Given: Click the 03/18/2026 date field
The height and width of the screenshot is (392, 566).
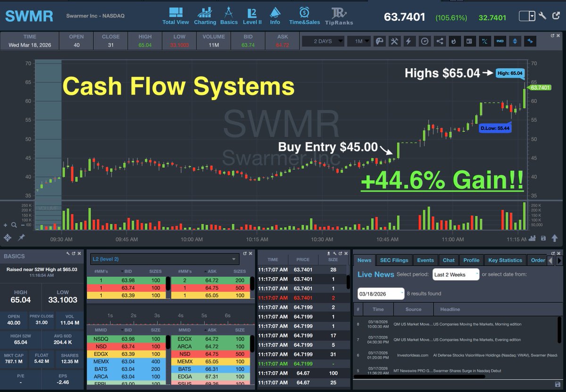Looking at the screenshot, I should tap(380, 293).
